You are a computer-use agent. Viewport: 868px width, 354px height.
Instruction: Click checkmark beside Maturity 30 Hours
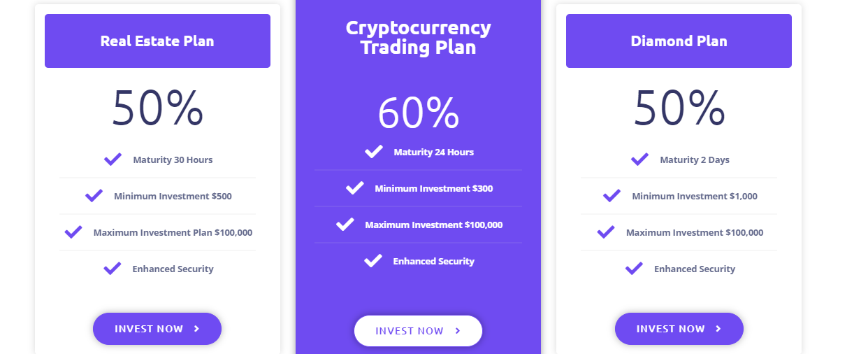click(113, 160)
